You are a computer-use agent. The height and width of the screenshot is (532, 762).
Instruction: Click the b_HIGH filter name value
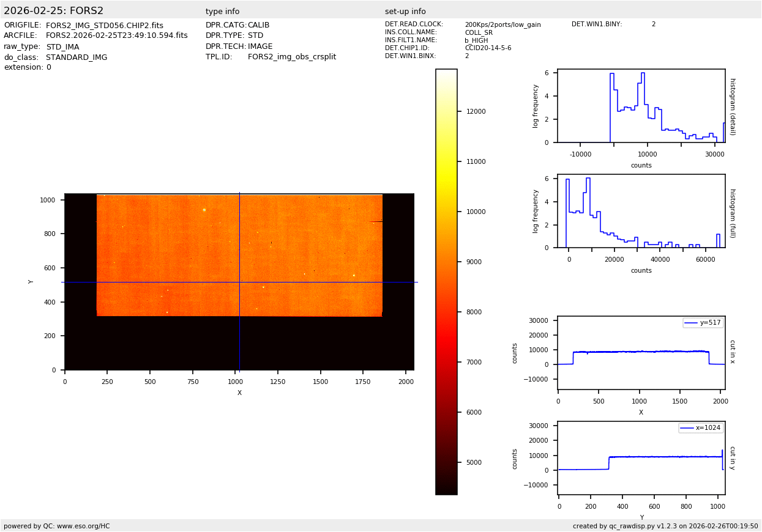476,40
